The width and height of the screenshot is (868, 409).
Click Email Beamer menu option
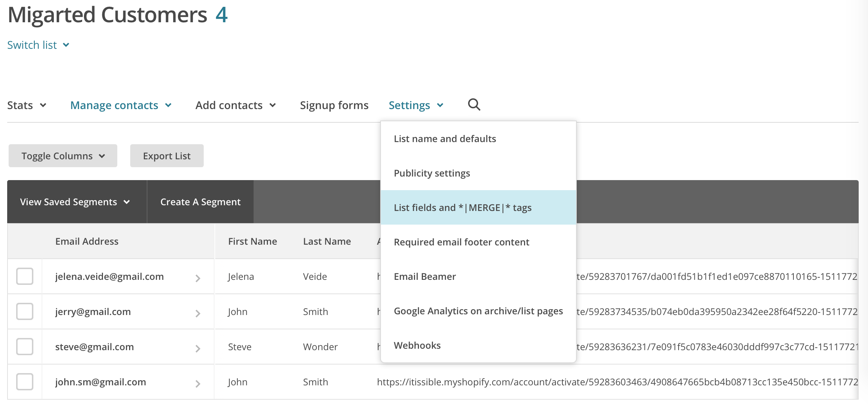click(425, 277)
